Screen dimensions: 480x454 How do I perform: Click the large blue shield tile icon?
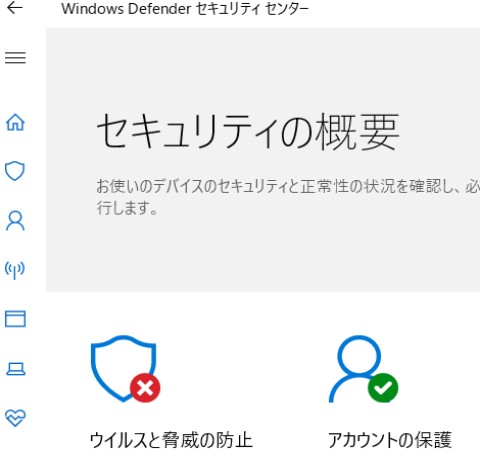(x=123, y=368)
